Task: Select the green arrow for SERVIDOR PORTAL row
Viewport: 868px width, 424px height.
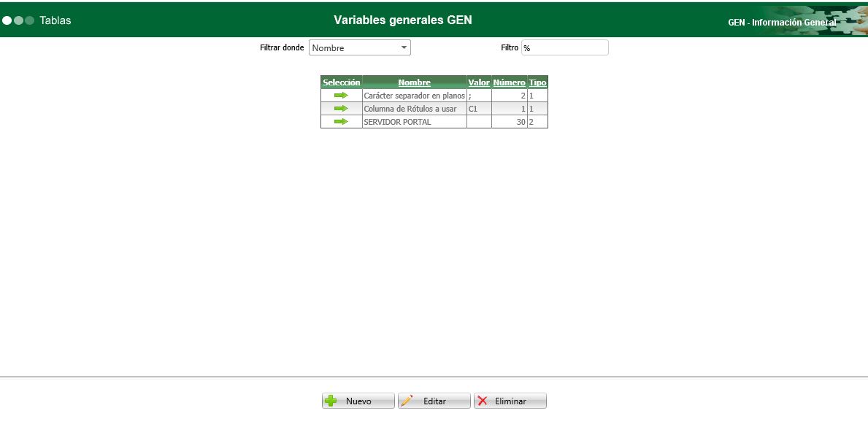Action: pos(340,121)
